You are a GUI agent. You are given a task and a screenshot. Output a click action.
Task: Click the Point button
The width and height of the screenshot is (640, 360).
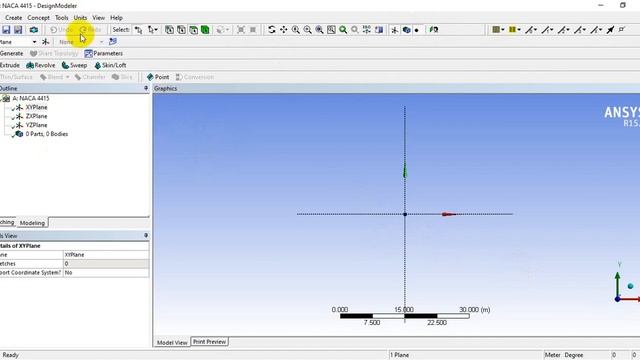click(x=158, y=77)
